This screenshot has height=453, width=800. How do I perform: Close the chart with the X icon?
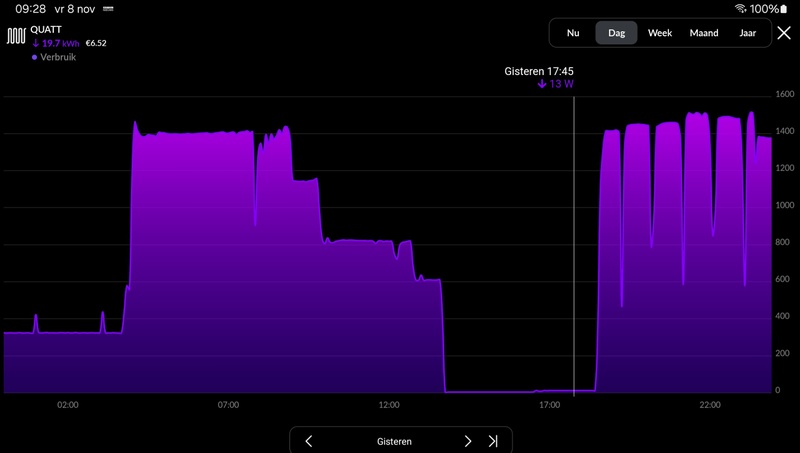784,33
